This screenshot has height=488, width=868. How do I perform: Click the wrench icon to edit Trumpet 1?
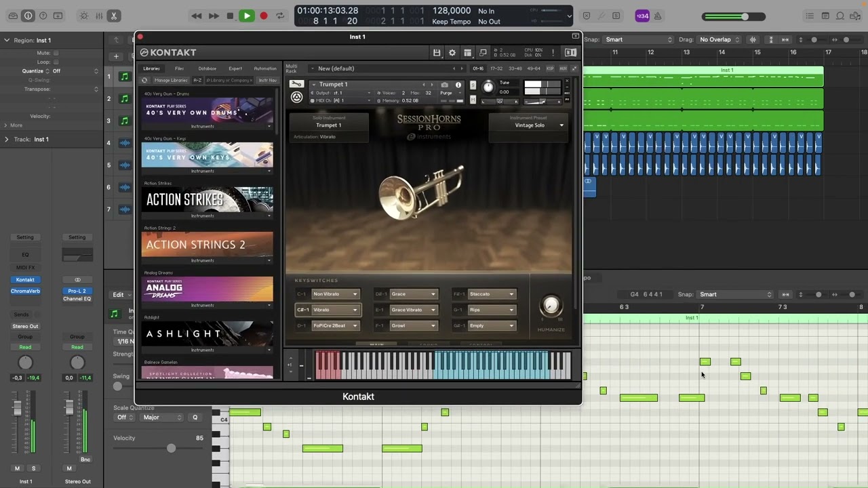(x=296, y=84)
